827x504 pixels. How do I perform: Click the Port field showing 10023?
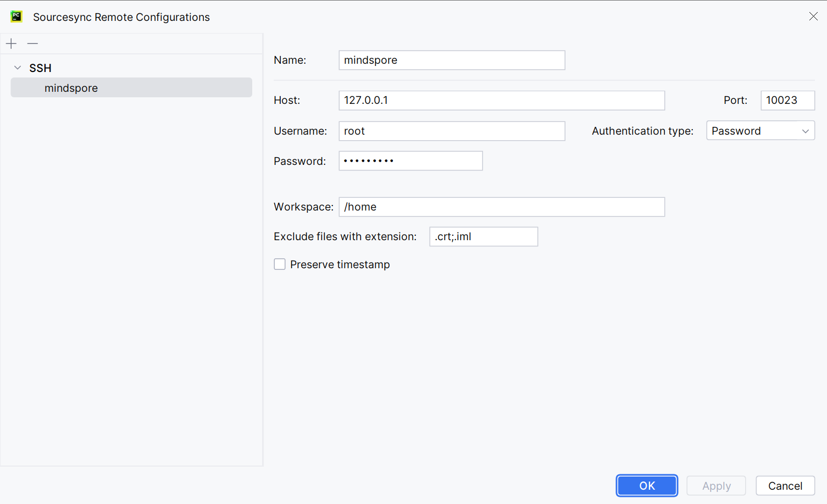787,101
